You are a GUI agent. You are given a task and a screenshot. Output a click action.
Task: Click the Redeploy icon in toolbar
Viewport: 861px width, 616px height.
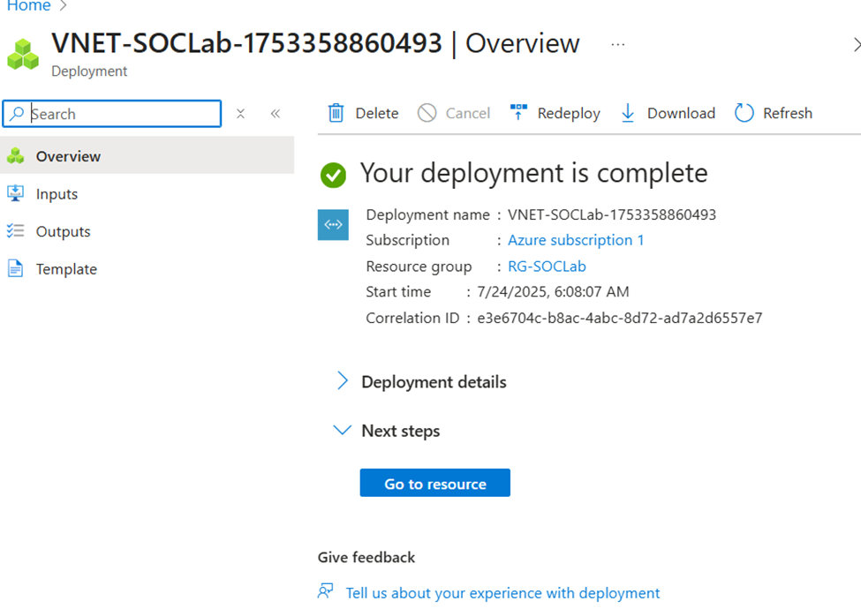[x=518, y=112]
